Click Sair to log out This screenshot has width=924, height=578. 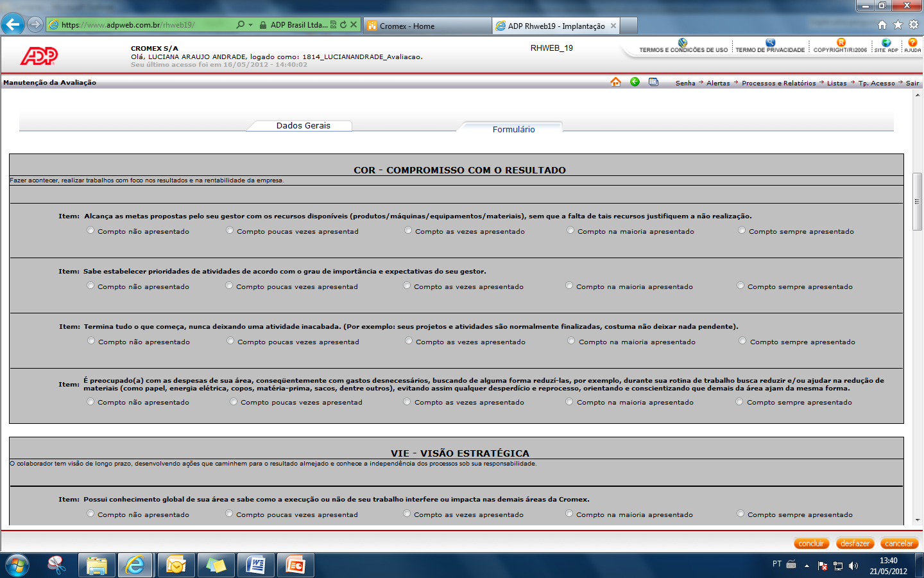click(x=912, y=83)
